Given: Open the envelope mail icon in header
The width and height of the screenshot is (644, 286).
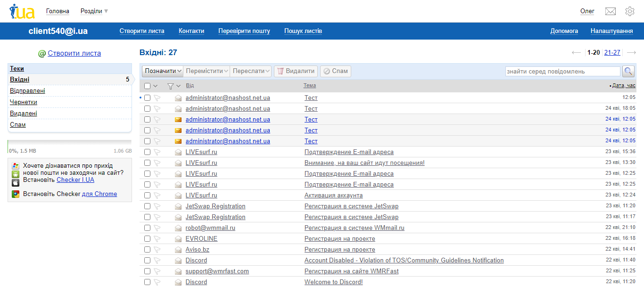Looking at the screenshot, I should point(611,11).
